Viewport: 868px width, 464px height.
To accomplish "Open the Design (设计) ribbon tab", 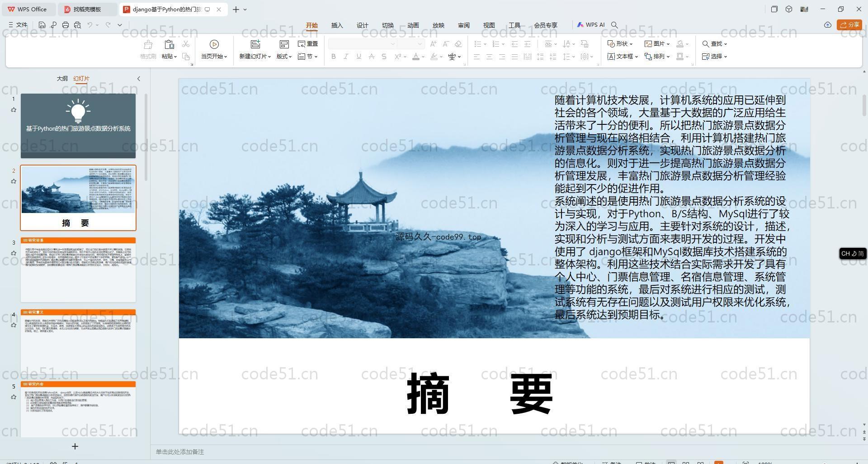I will (362, 25).
